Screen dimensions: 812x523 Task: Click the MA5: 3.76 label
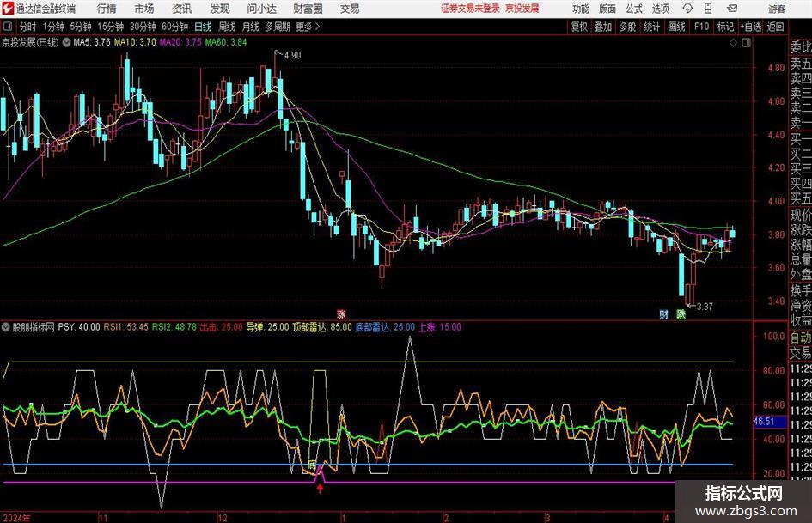[x=92, y=42]
